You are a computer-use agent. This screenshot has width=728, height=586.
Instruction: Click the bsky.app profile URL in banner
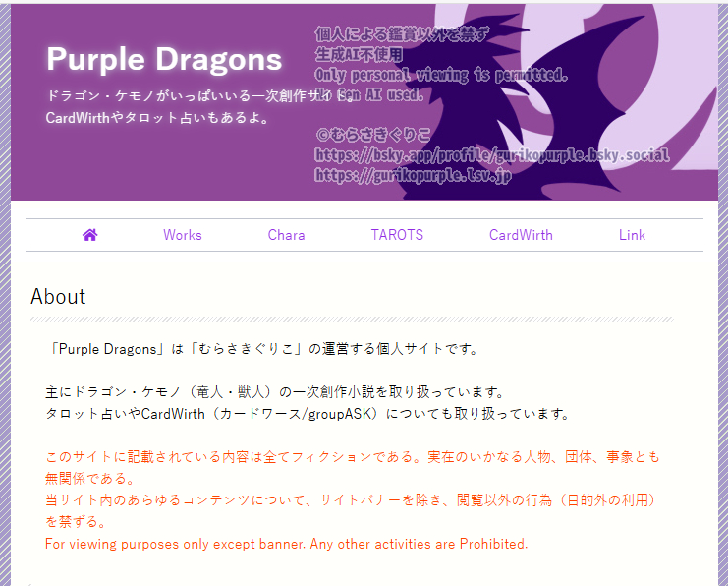(492, 155)
